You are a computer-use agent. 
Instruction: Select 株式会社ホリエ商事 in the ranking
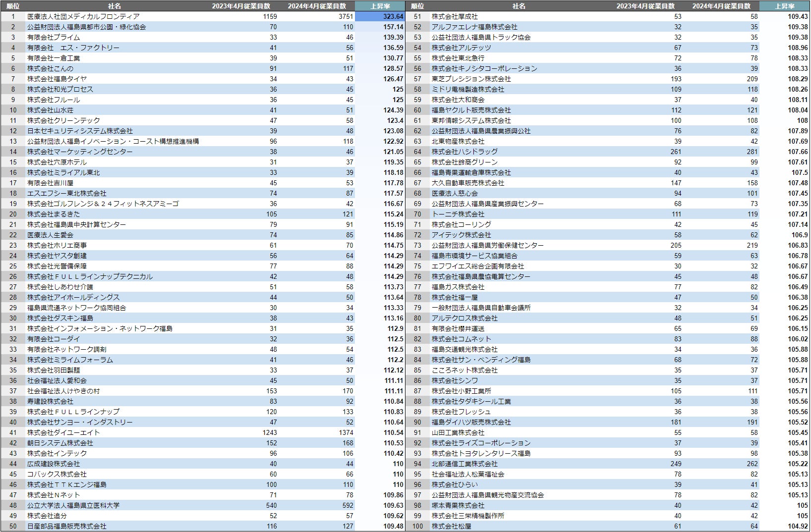57,245
